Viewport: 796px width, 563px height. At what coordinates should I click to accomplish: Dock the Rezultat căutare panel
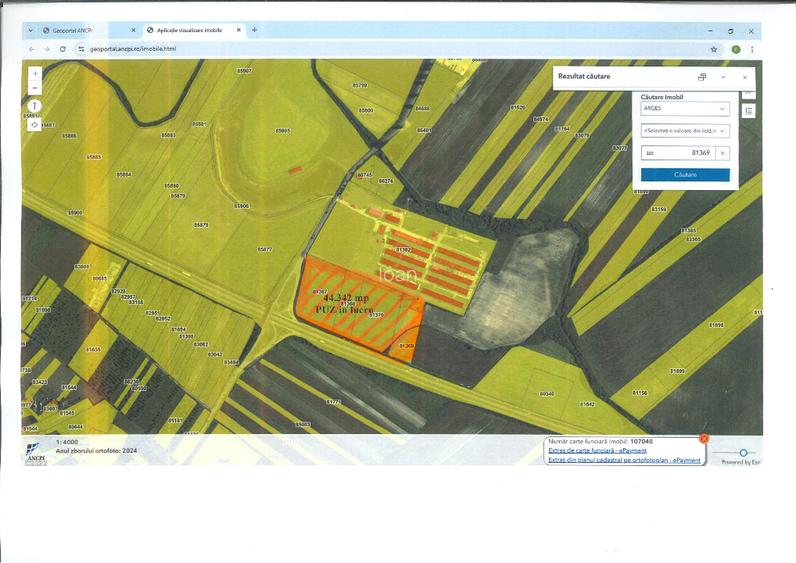(702, 77)
